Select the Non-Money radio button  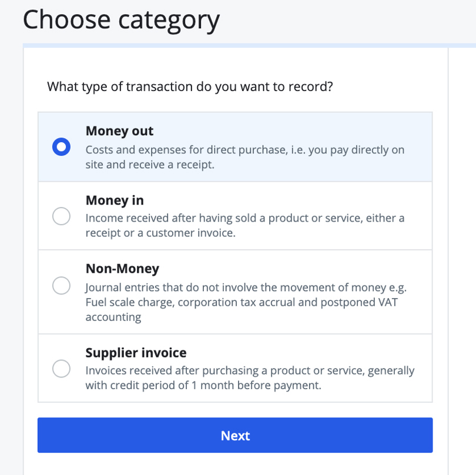pos(61,286)
